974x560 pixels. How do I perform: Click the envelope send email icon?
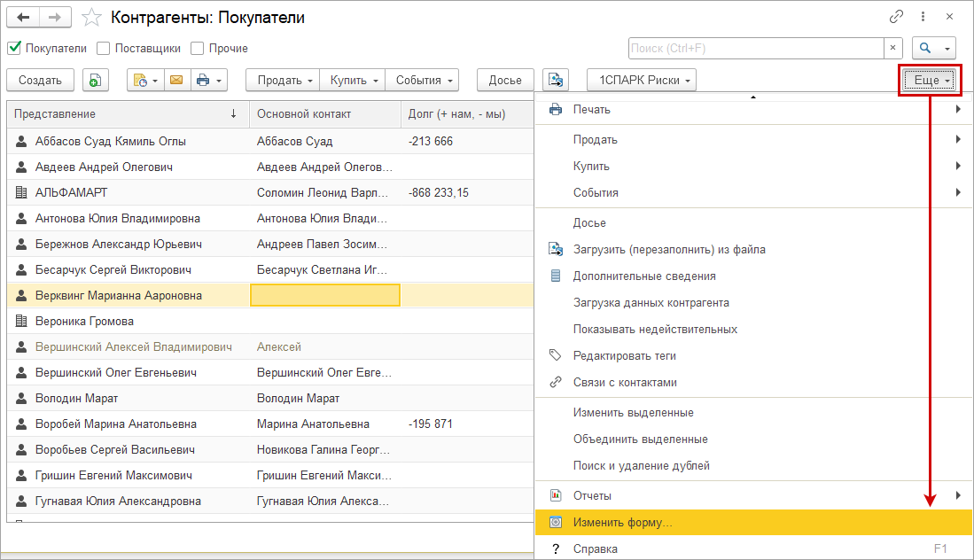point(175,80)
